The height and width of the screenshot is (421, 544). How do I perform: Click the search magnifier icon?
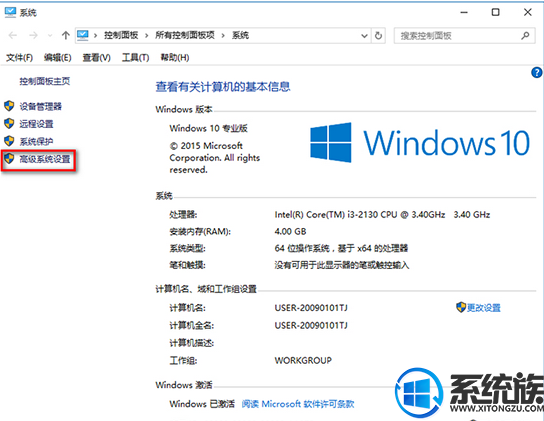click(525, 35)
